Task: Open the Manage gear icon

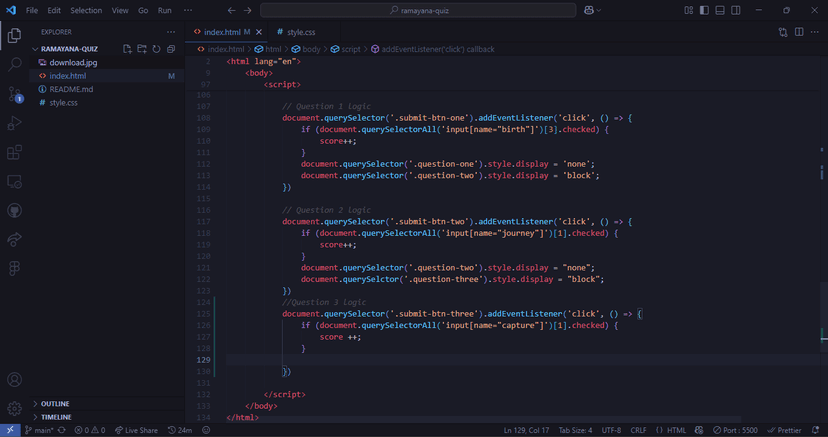Action: 14,408
